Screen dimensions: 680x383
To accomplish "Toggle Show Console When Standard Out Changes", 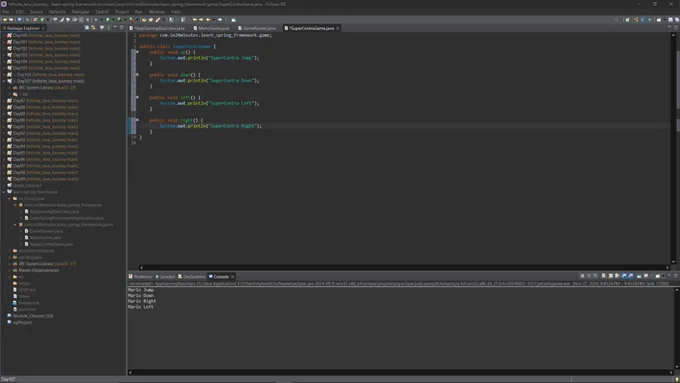I will (x=624, y=276).
